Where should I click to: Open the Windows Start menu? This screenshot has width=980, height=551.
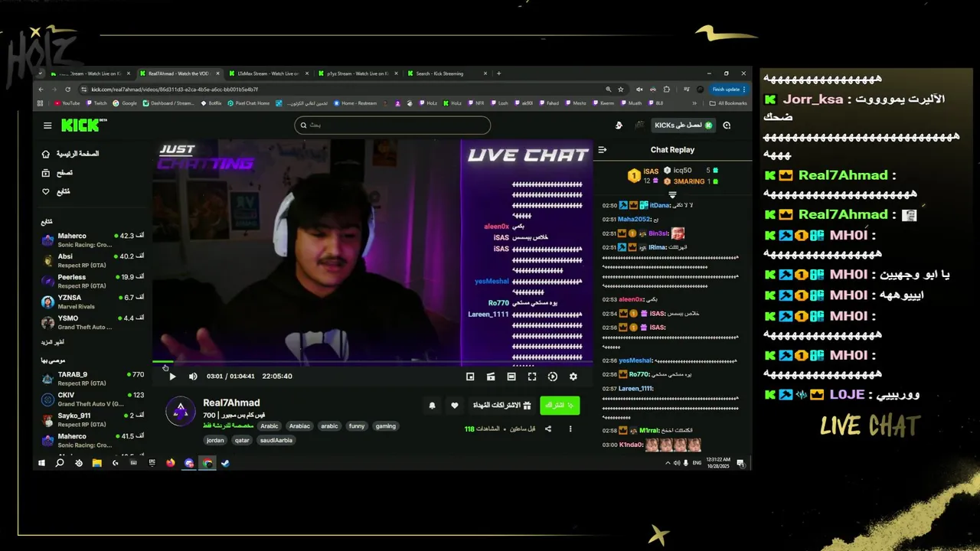[x=41, y=463]
